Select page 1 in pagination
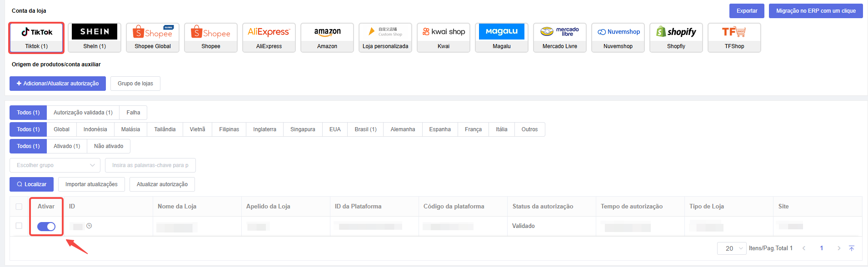This screenshot has width=868, height=267. coord(821,248)
